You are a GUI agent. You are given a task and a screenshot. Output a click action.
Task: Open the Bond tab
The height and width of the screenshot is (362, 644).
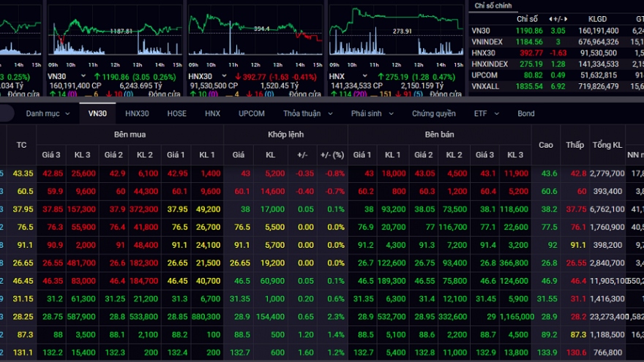(x=525, y=113)
